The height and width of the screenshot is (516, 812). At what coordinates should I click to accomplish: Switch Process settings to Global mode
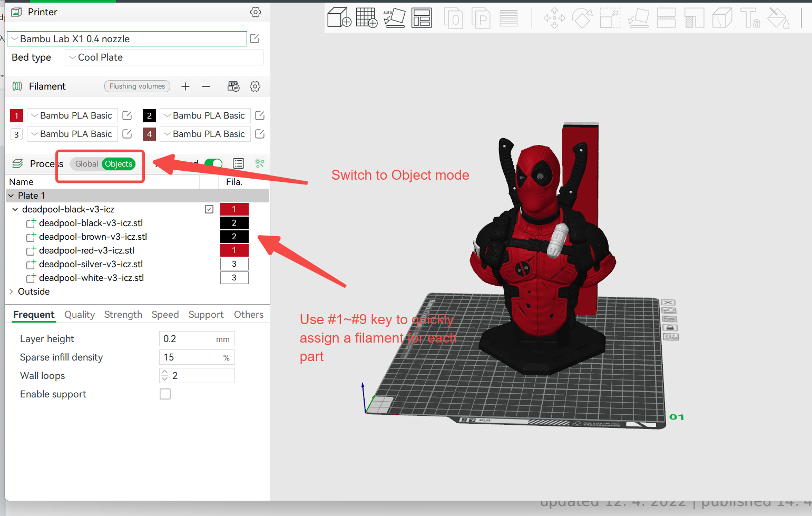(x=86, y=163)
